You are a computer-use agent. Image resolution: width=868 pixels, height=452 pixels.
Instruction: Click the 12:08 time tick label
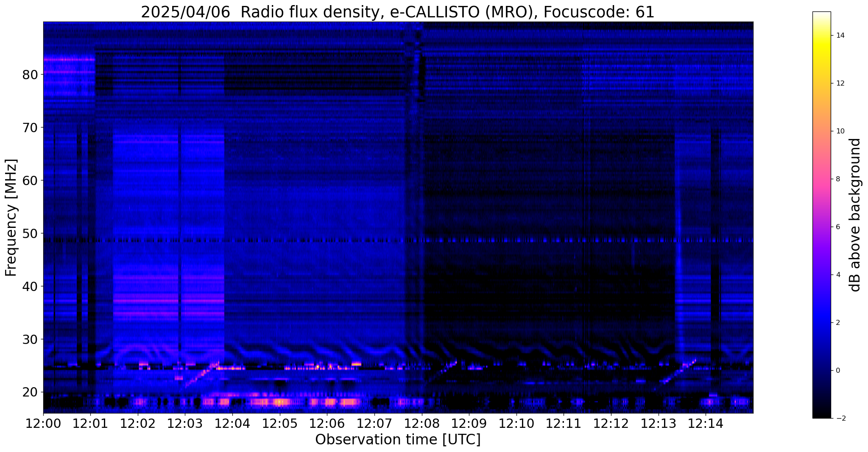coord(422,424)
